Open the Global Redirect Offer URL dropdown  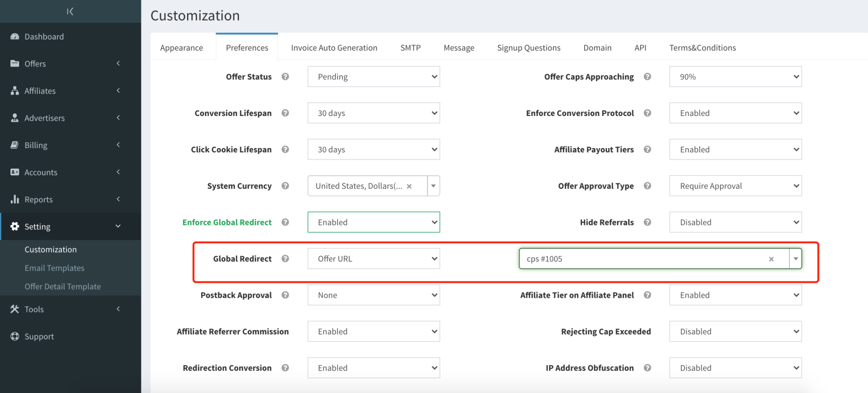374,259
